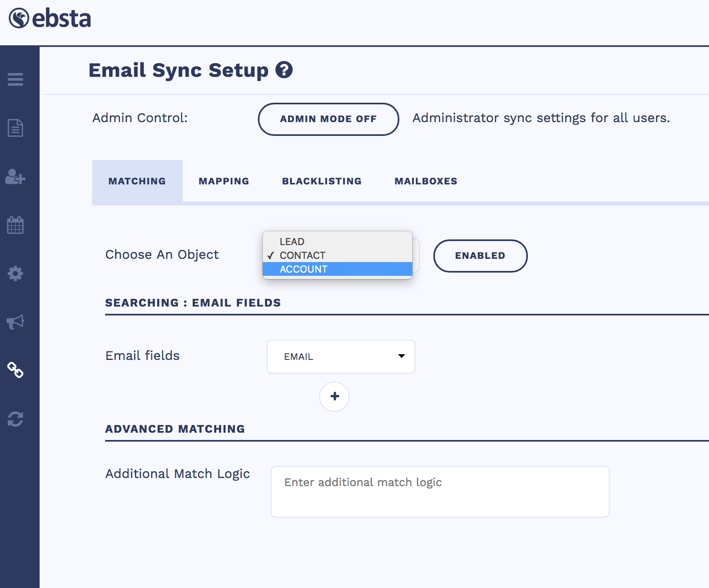This screenshot has height=588, width=709.
Task: Toggle the Admin Mode Off button
Action: click(328, 119)
